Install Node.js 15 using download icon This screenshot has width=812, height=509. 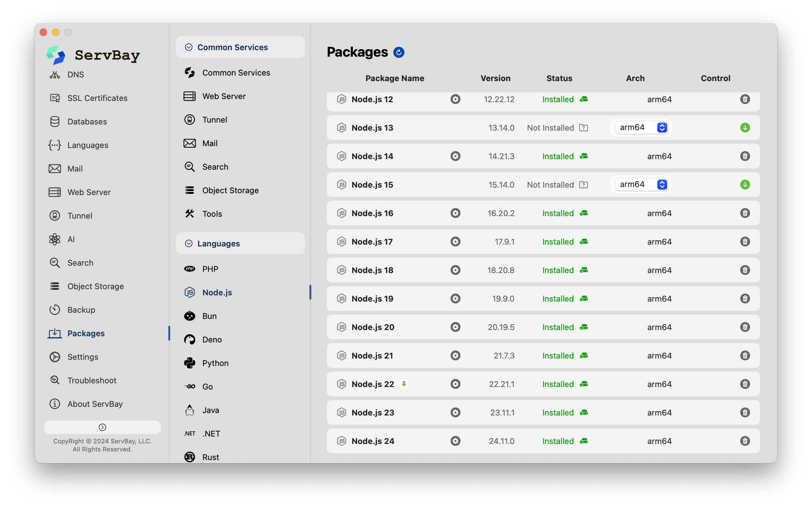[x=745, y=185]
